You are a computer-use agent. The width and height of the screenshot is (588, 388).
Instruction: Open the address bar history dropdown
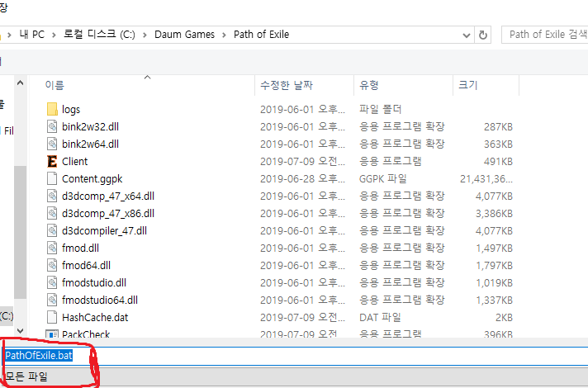coord(467,35)
